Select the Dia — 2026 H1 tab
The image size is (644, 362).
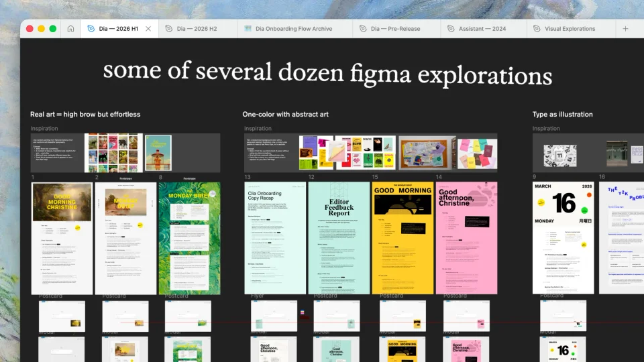point(118,29)
